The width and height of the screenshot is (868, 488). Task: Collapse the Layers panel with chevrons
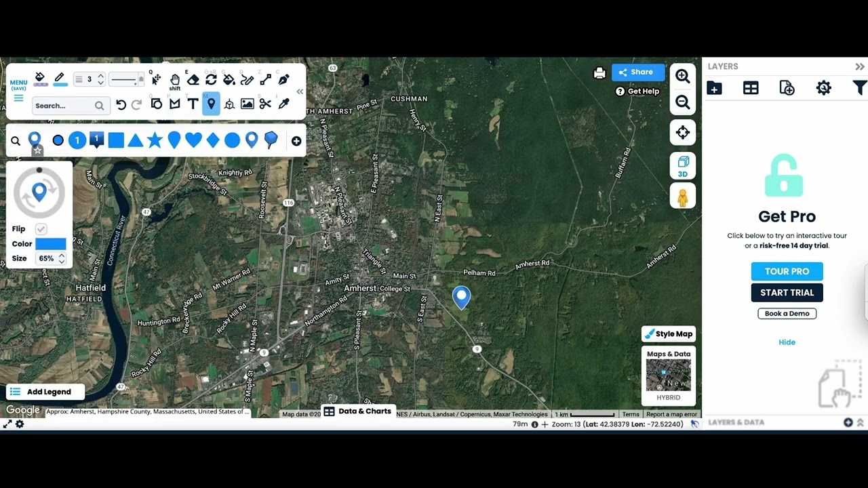[x=860, y=66]
